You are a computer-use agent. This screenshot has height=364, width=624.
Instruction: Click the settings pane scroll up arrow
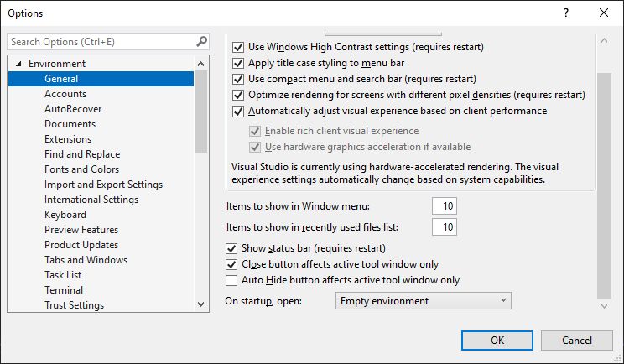[x=604, y=40]
